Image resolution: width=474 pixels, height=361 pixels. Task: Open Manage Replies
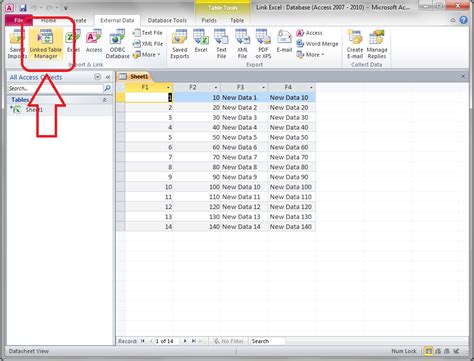click(x=377, y=44)
